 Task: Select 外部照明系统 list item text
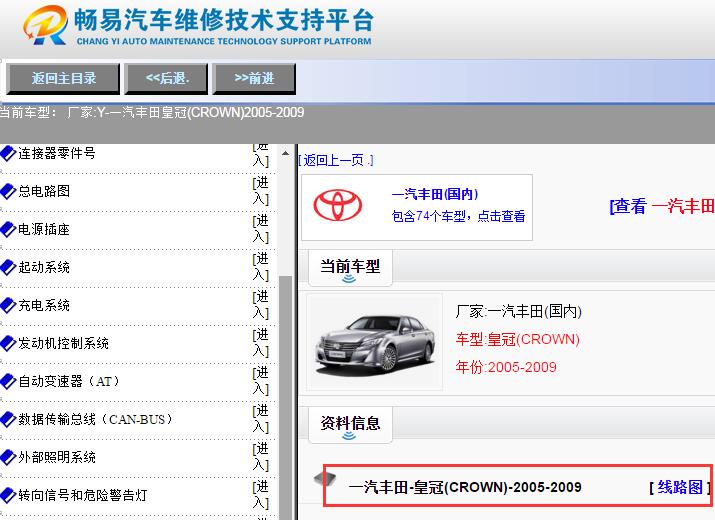coord(57,457)
